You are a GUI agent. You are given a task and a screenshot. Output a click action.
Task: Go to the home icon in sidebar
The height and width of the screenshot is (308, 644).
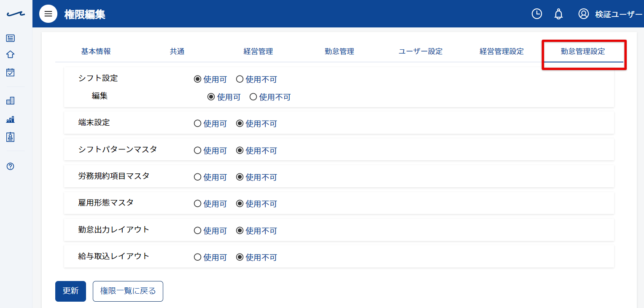11,55
